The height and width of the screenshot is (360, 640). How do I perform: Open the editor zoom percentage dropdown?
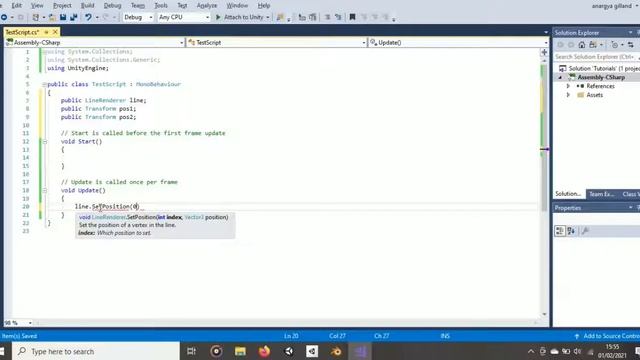click(x=30, y=323)
